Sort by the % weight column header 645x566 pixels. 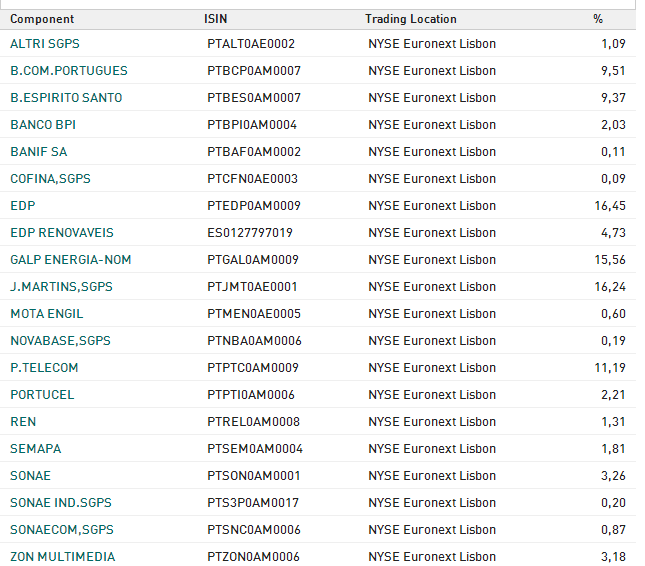pyautogui.click(x=598, y=19)
